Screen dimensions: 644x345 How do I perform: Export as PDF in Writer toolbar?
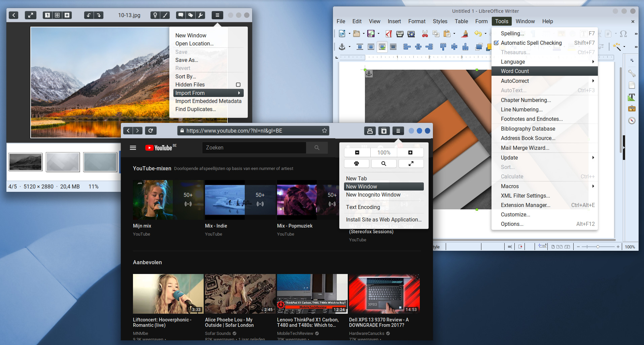[388, 34]
